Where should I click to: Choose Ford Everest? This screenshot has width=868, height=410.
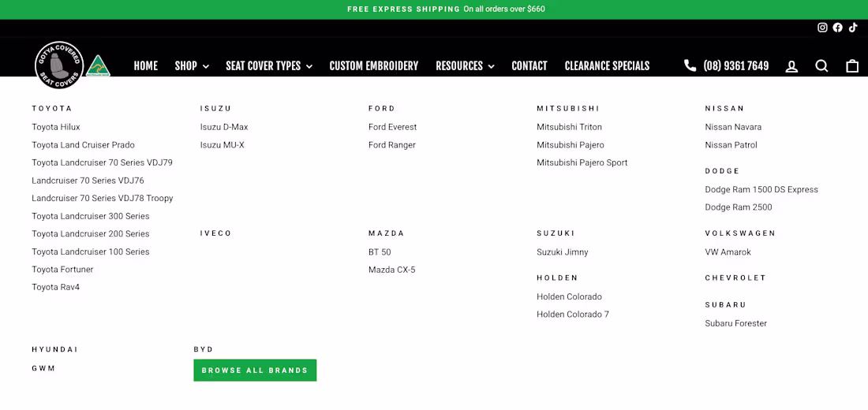pyautogui.click(x=392, y=127)
